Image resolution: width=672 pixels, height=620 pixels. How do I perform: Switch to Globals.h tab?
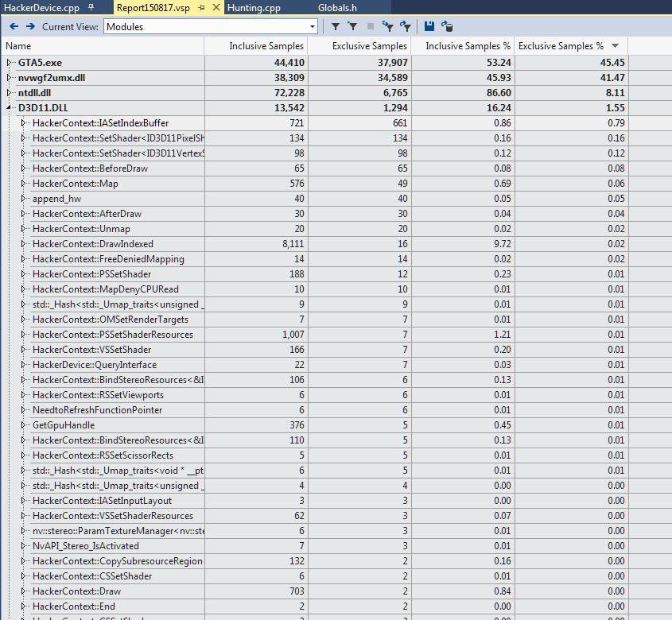tap(337, 8)
